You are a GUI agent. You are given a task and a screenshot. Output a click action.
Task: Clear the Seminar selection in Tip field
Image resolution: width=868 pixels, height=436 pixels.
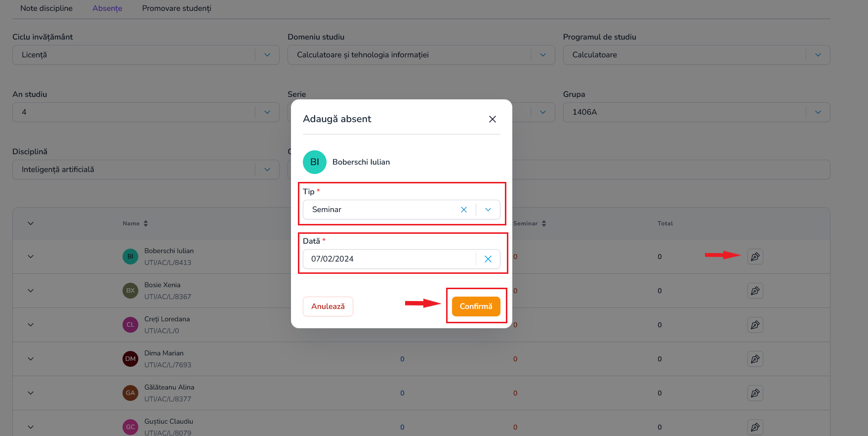pos(464,210)
